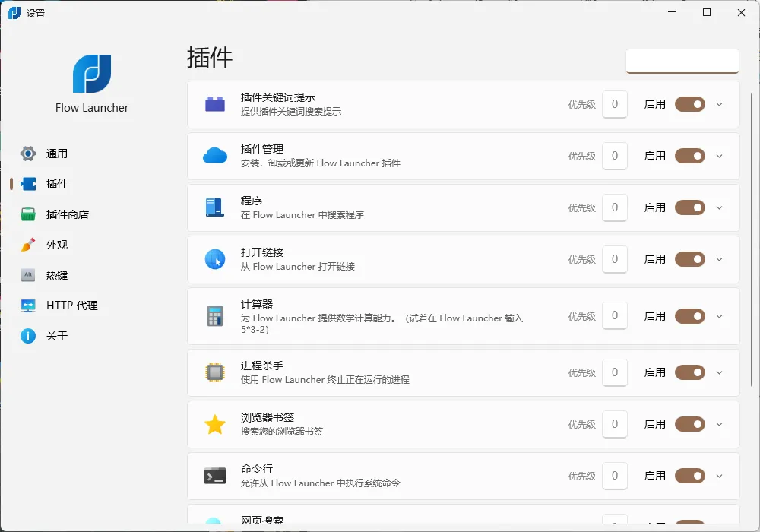Click the 计算器 calculator icon
The height and width of the screenshot is (532, 760).
coord(215,315)
